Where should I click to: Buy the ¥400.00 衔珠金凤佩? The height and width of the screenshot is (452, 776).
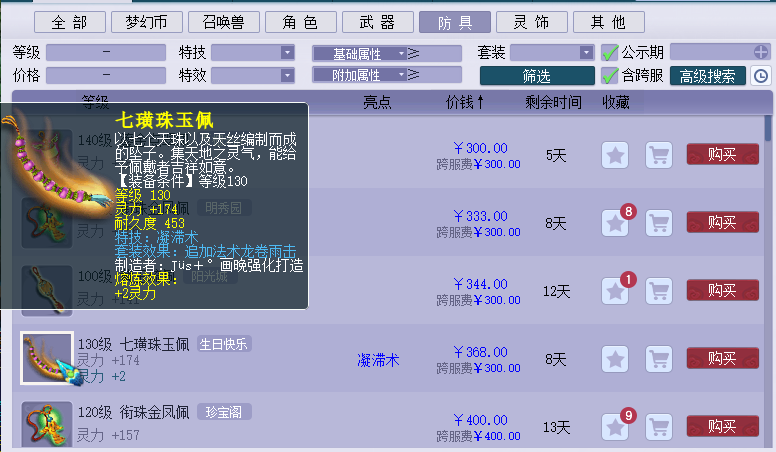pyautogui.click(x=723, y=426)
